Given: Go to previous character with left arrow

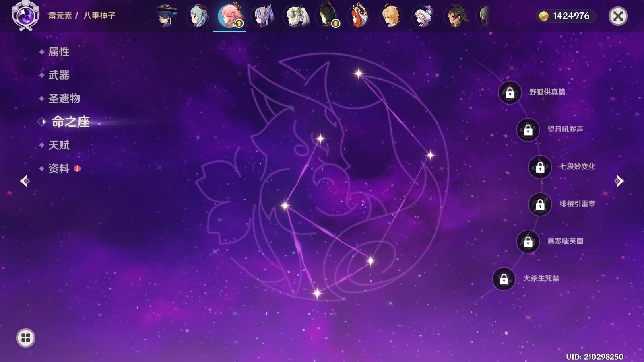Looking at the screenshot, I should [25, 181].
